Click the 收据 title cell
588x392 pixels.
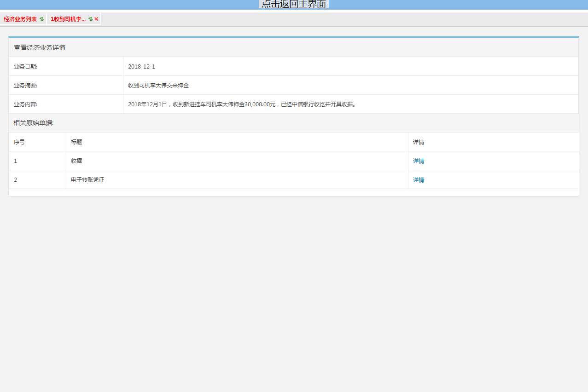[76, 161]
